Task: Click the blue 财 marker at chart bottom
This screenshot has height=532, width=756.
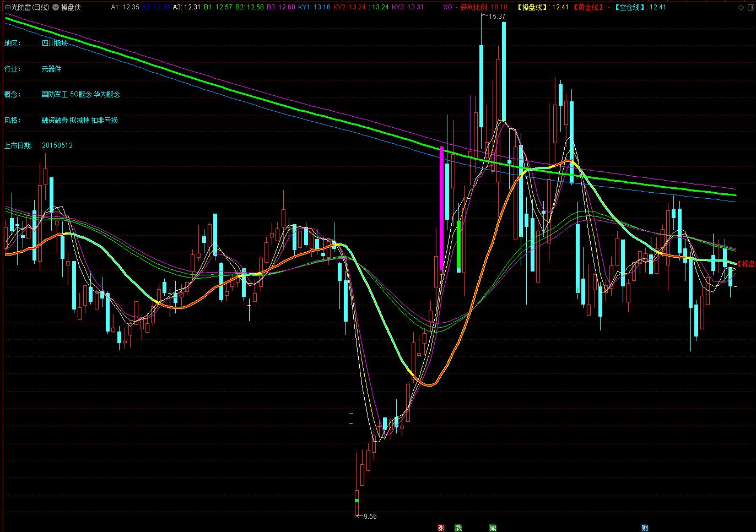Action: point(645,528)
